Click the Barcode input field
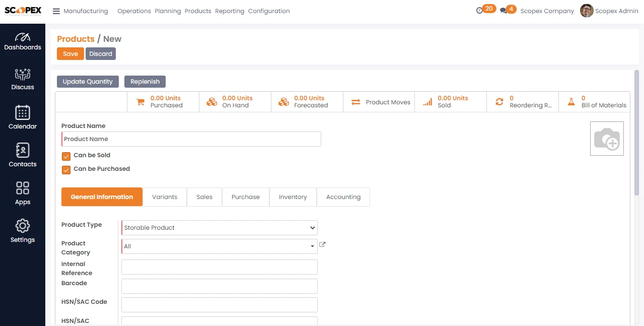 click(x=220, y=286)
